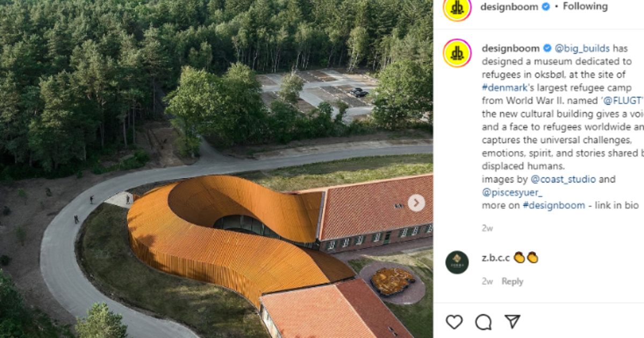The image size is (644, 338).
Task: Open designboom avatar in post header
Action: [x=457, y=8]
